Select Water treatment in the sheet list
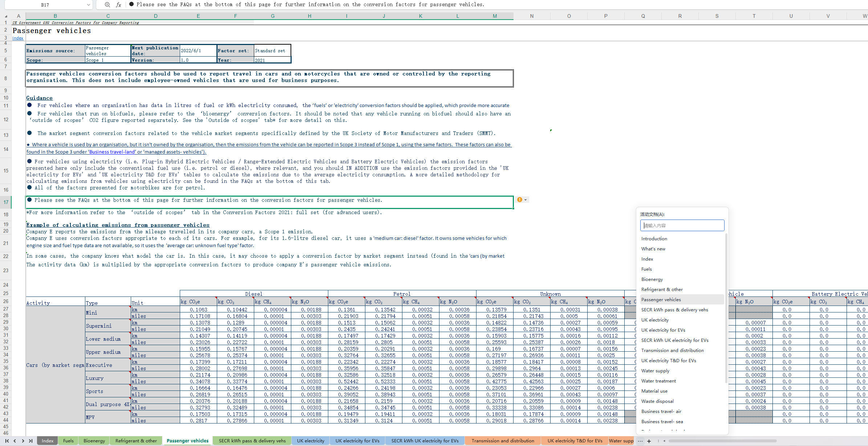 tap(658, 381)
